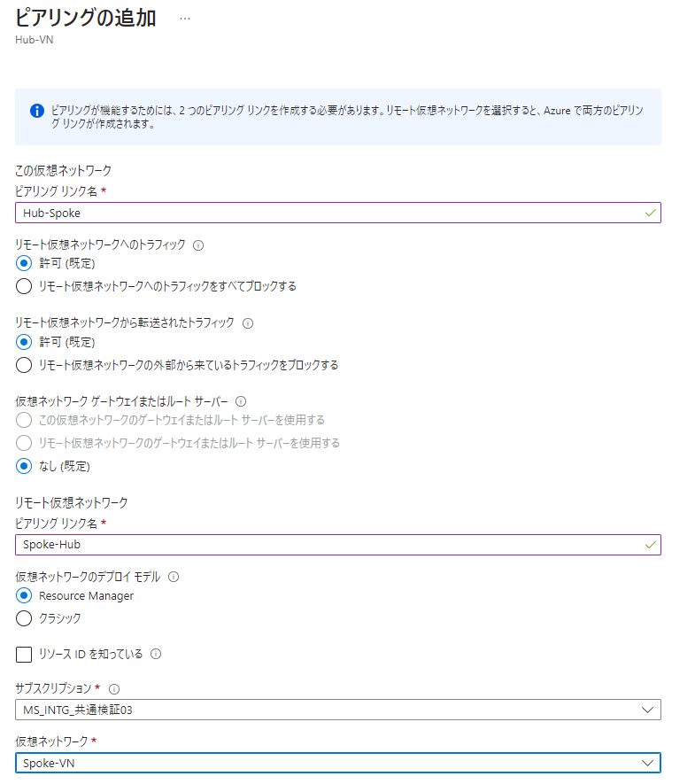The image size is (695, 784).
Task: Click info icon next to サブスクリプション label
Action: tap(114, 688)
